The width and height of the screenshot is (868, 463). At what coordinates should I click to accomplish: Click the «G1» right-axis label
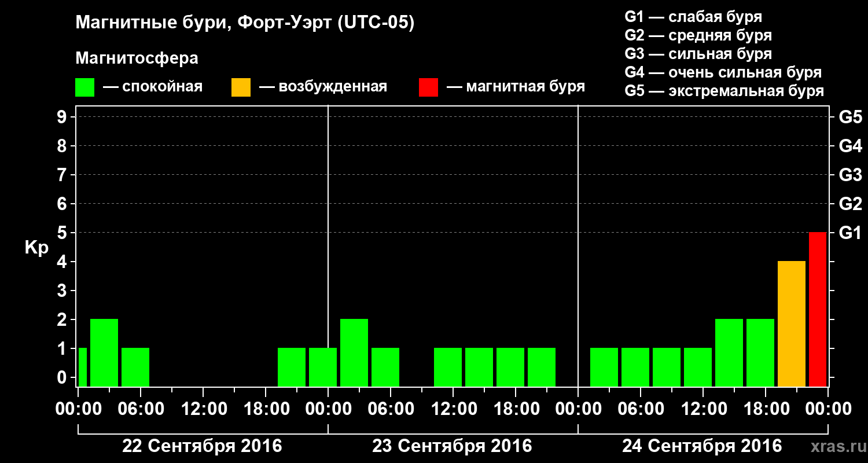tap(850, 233)
